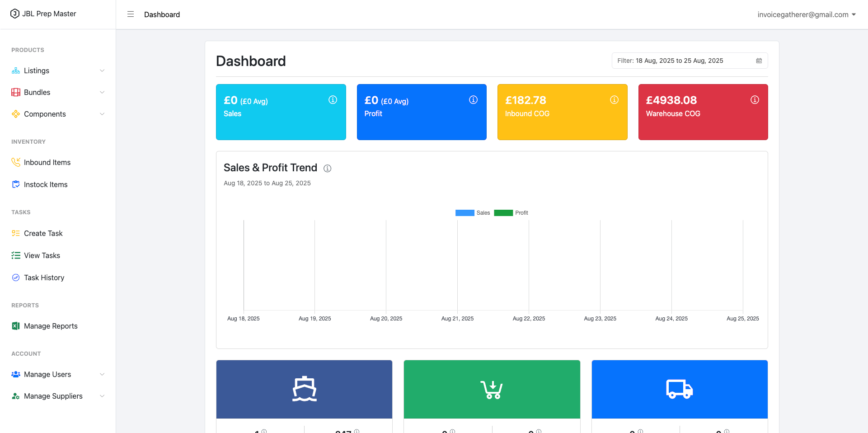Open Inbound Items via its inbound icon
Screen dimensions: 868x433
click(x=16, y=162)
